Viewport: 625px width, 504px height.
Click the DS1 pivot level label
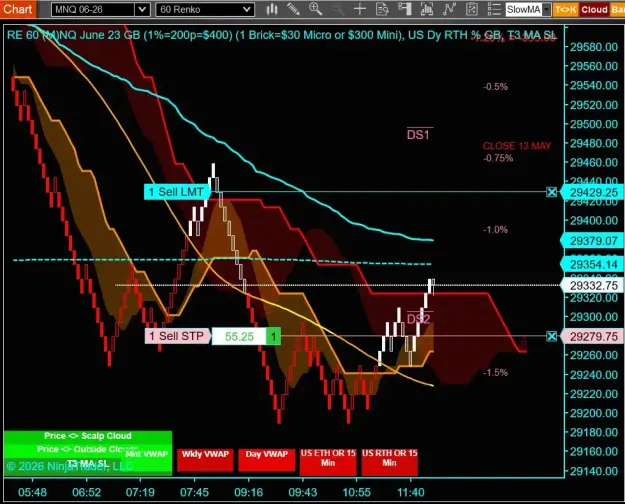[x=418, y=135]
